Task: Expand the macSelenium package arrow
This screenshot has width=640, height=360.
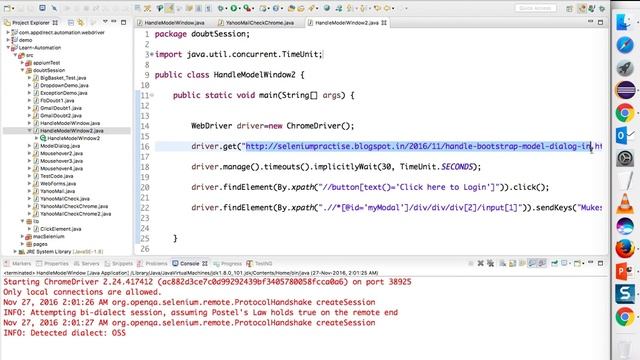Action: (x=22, y=236)
